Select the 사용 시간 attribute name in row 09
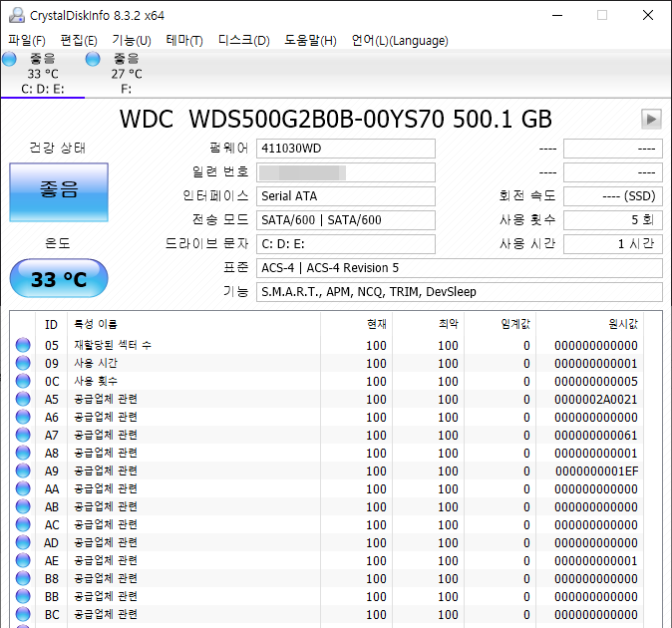This screenshot has width=672, height=628. [96, 363]
